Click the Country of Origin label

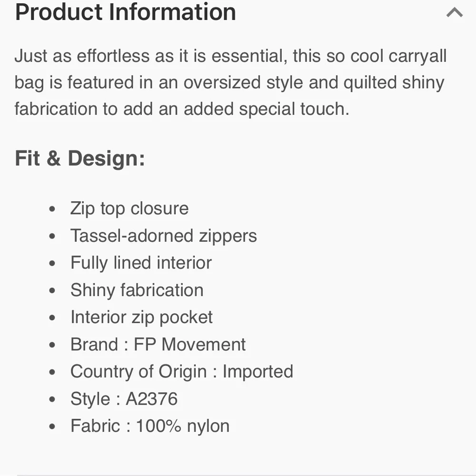[139, 371]
